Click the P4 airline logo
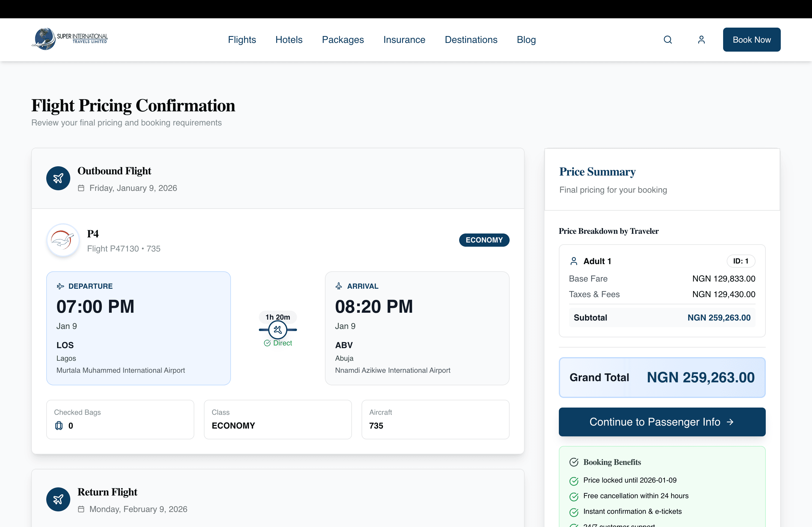The height and width of the screenshot is (527, 812). (x=63, y=240)
